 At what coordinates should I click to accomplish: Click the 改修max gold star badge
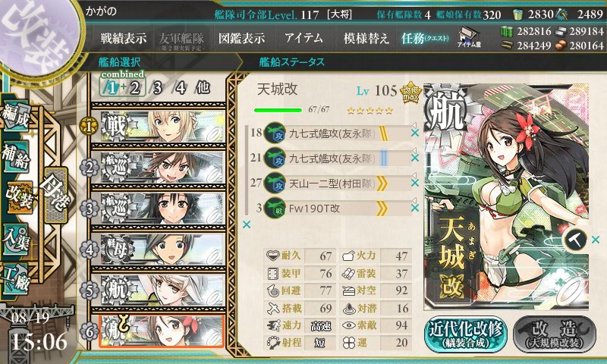410,93
